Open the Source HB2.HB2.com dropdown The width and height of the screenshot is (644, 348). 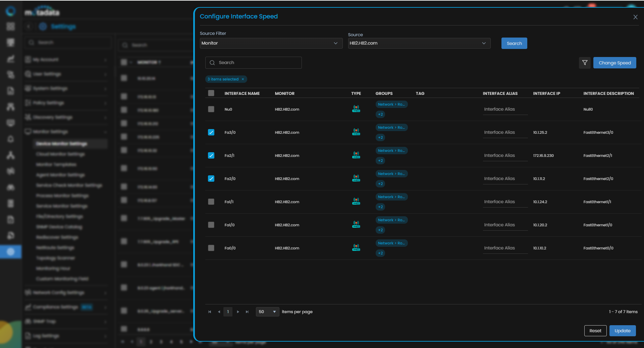coord(419,43)
